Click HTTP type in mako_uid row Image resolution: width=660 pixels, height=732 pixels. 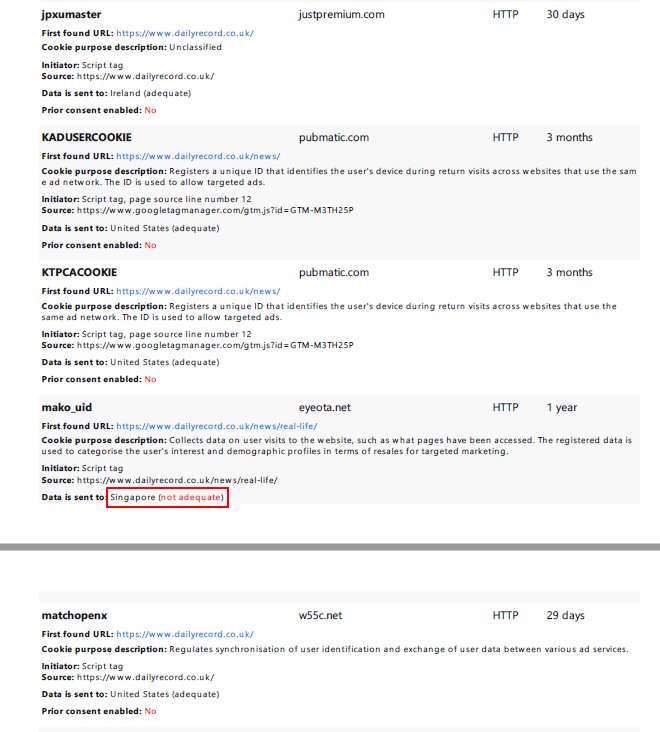(x=506, y=407)
